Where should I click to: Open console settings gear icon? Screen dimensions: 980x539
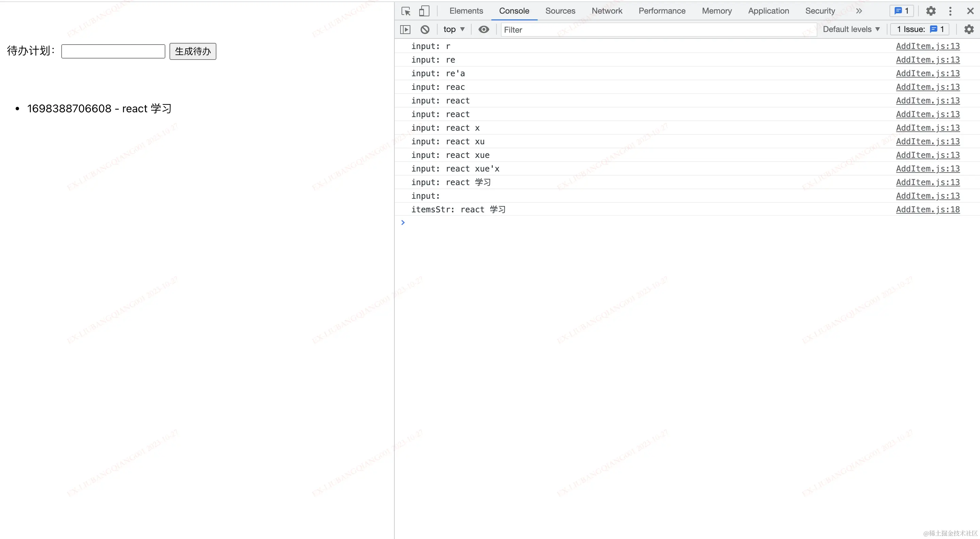point(968,29)
